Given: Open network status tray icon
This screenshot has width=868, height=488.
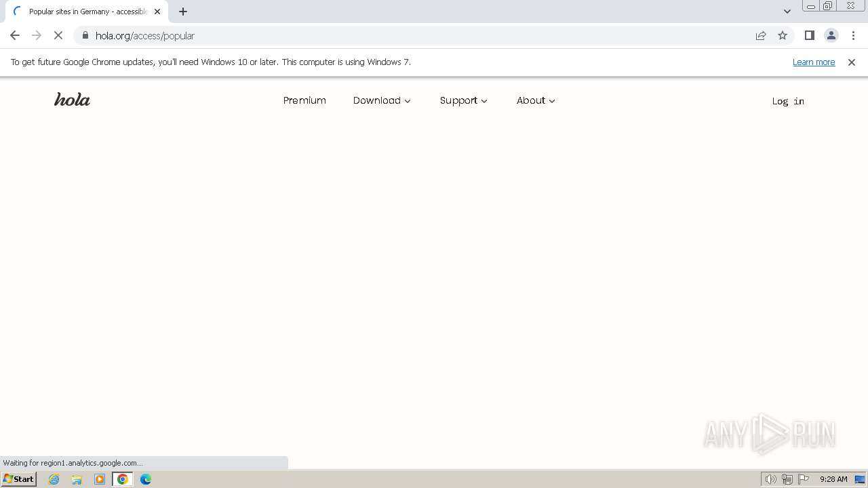Looking at the screenshot, I should [x=787, y=479].
